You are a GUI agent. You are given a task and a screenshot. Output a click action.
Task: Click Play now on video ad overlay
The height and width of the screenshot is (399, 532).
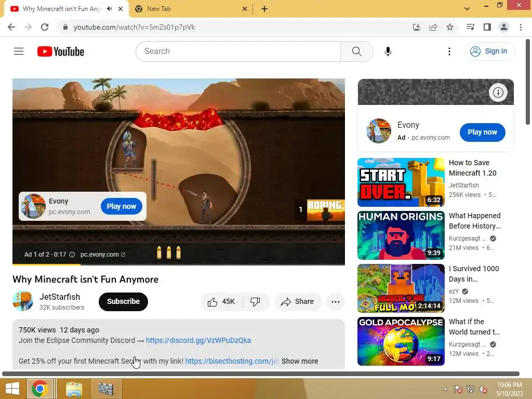click(x=122, y=206)
